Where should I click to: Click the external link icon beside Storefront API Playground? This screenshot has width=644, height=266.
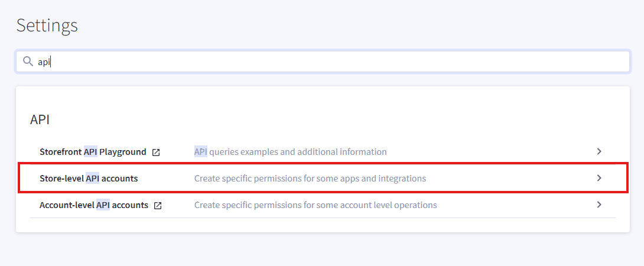(156, 153)
